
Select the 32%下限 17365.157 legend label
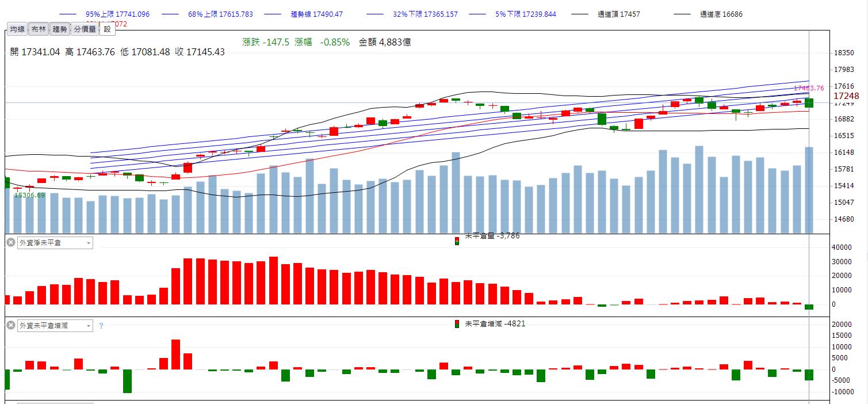point(426,14)
